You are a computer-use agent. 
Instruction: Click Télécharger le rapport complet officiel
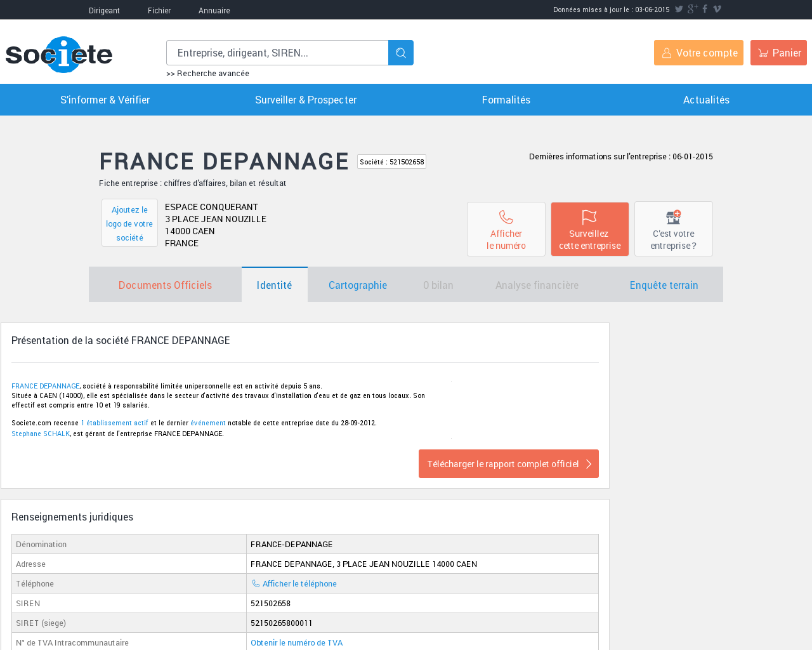[x=509, y=464]
